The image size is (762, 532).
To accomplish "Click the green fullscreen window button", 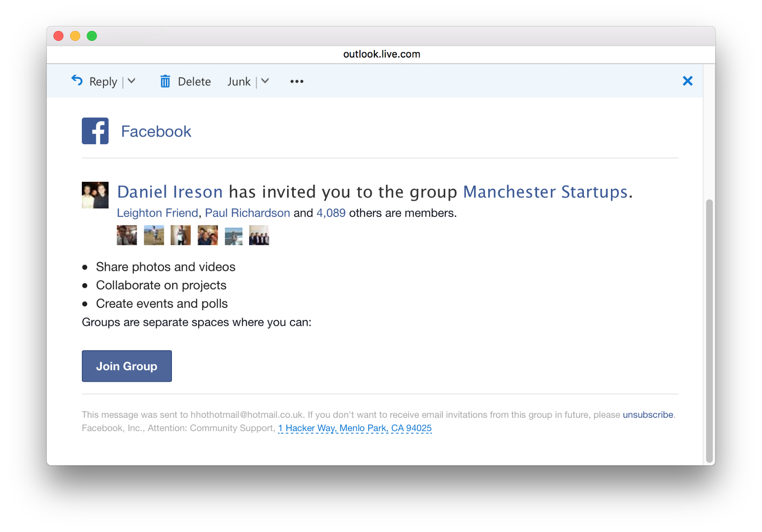I will 92,36.
